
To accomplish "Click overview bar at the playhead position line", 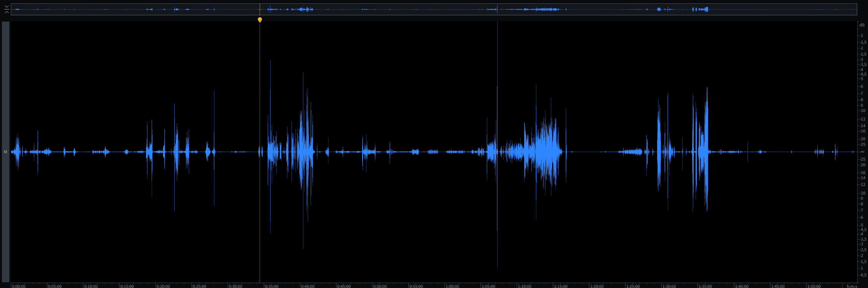I will pyautogui.click(x=260, y=9).
